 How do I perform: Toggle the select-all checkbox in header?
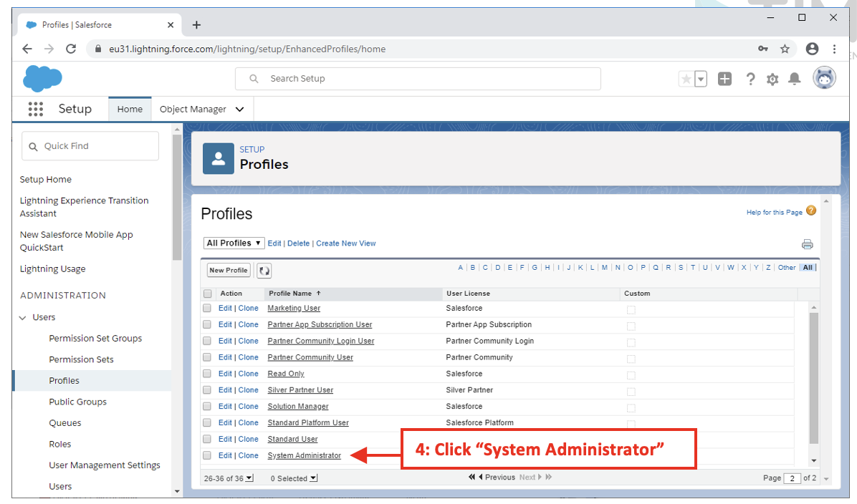pyautogui.click(x=208, y=294)
